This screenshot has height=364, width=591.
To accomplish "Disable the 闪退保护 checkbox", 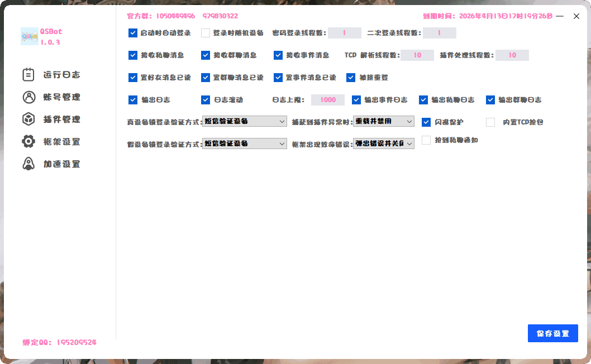I will [x=426, y=122].
